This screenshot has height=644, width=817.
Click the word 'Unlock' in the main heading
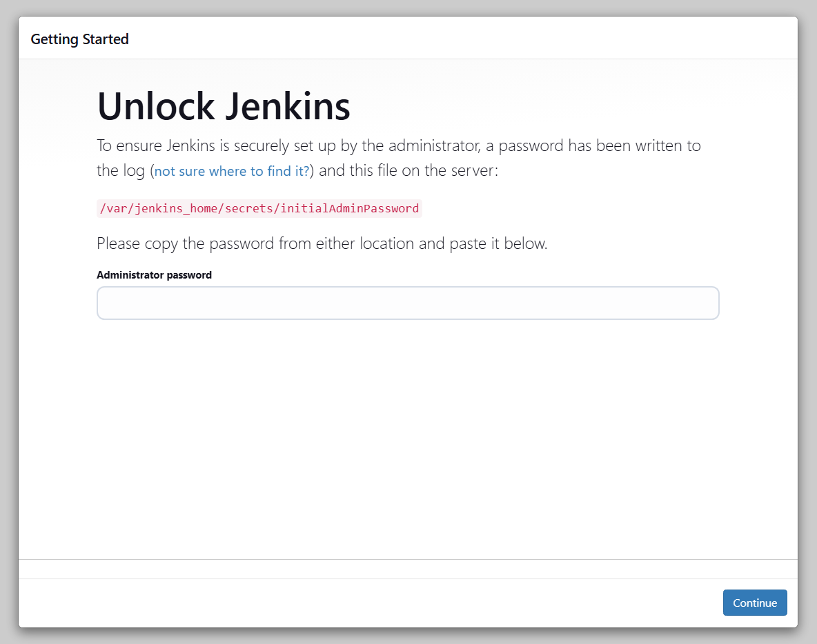156,107
